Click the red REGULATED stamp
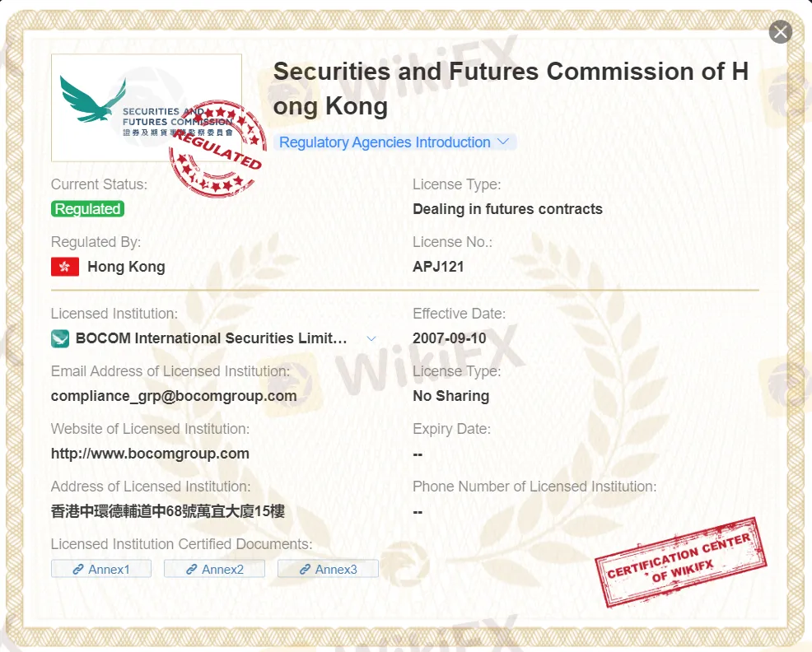The width and height of the screenshot is (812, 652). (x=217, y=149)
